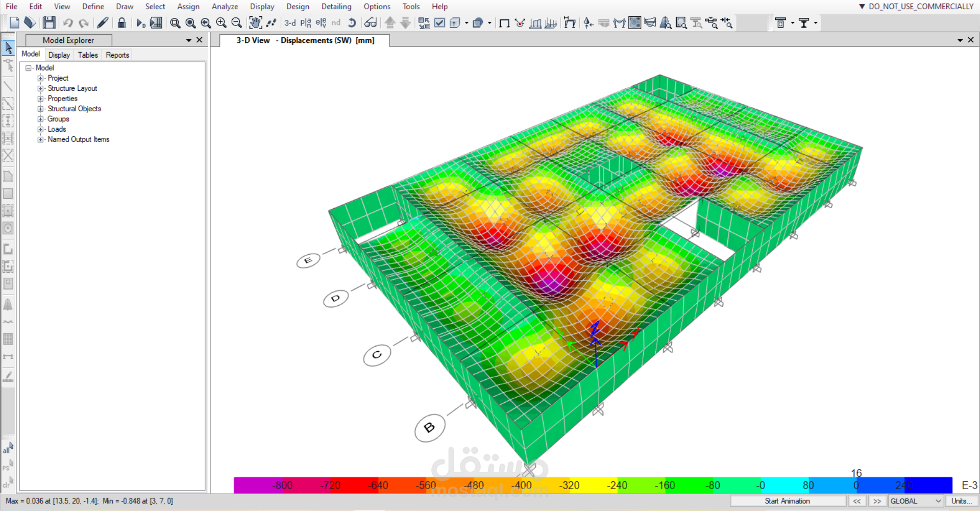Viewport: 980px width, 511px height.
Task: Open the Assign menu
Action: pos(188,7)
